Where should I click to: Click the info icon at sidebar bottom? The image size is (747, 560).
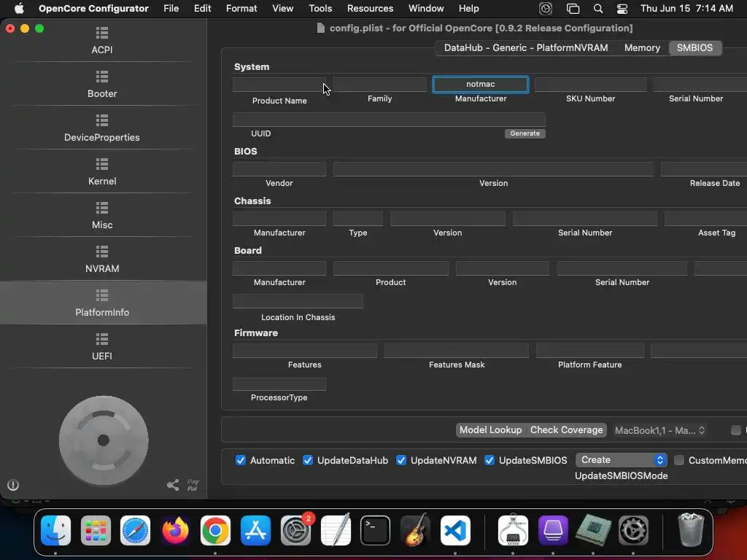13,485
